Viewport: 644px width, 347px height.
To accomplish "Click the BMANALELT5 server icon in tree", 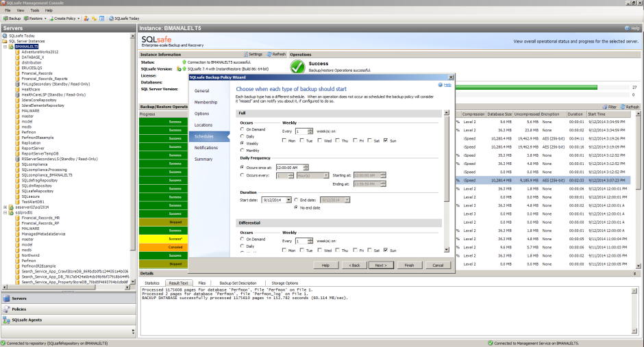I will point(12,47).
